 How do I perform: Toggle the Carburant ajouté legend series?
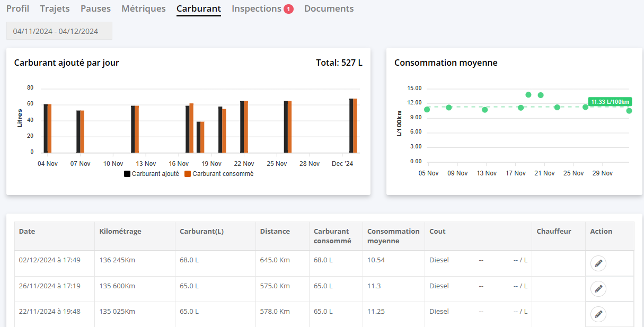(152, 174)
